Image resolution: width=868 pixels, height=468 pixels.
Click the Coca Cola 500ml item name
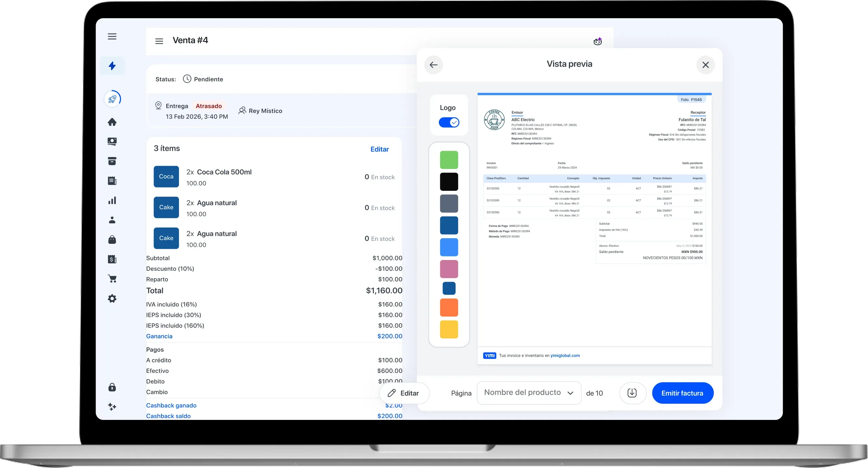click(224, 172)
